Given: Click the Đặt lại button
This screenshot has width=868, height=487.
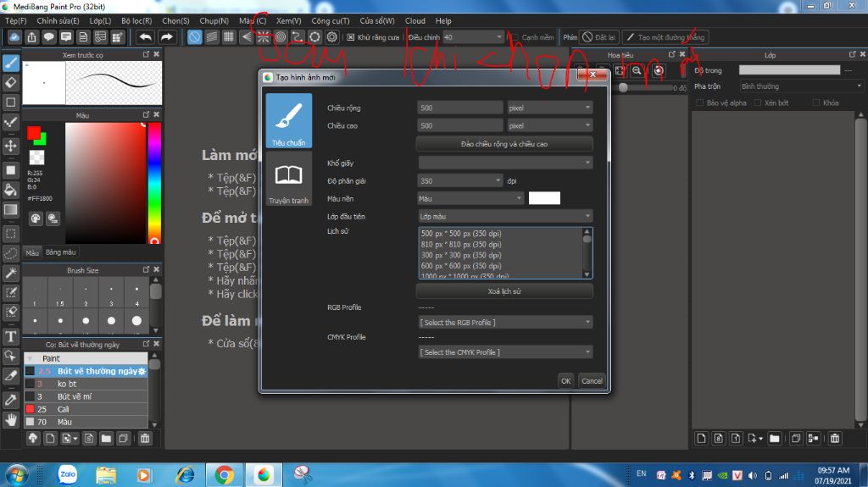Looking at the screenshot, I should pos(598,37).
